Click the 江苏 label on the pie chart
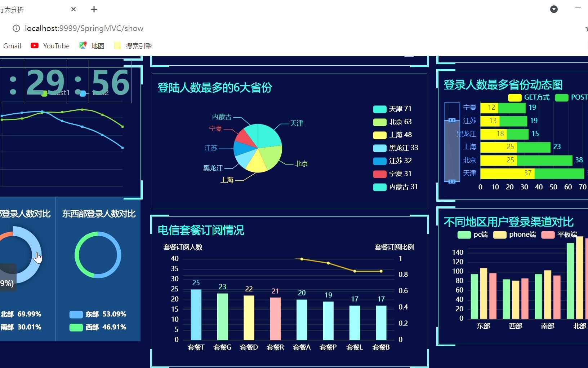 pyautogui.click(x=211, y=148)
